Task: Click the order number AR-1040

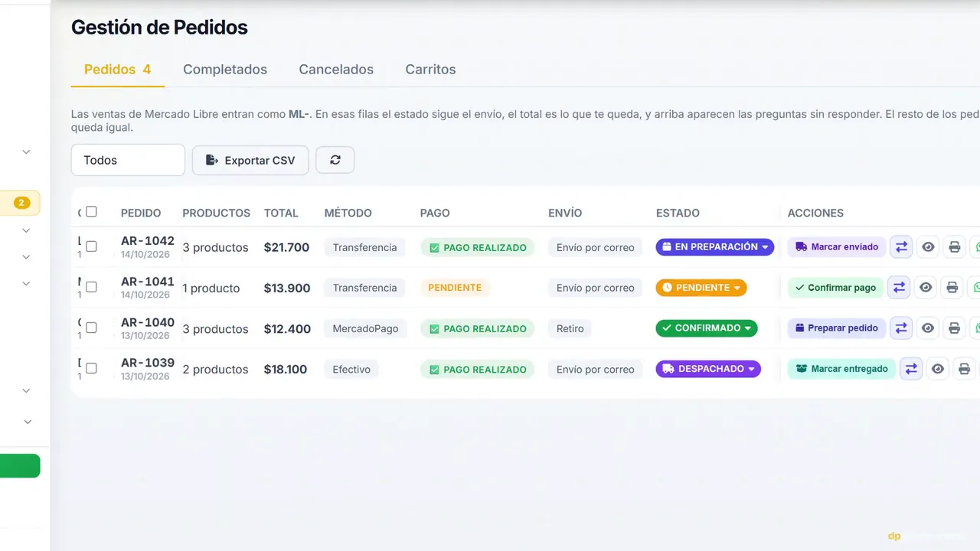Action: point(148,322)
